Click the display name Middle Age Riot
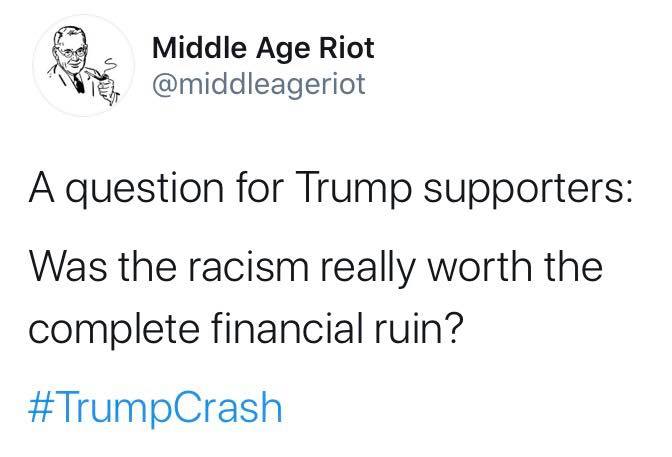This screenshot has height=457, width=672. coord(263,47)
